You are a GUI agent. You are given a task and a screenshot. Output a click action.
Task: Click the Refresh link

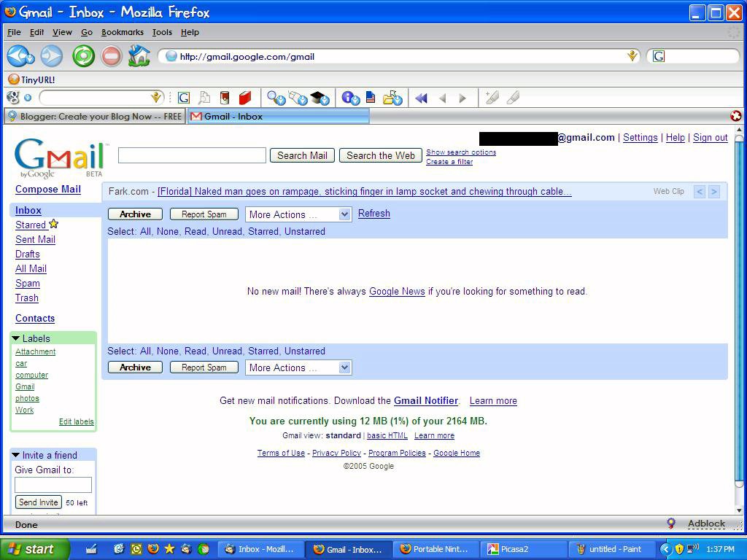click(374, 214)
